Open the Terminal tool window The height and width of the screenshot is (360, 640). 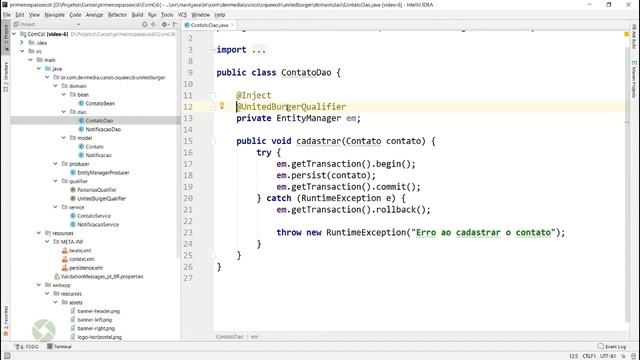click(60, 347)
